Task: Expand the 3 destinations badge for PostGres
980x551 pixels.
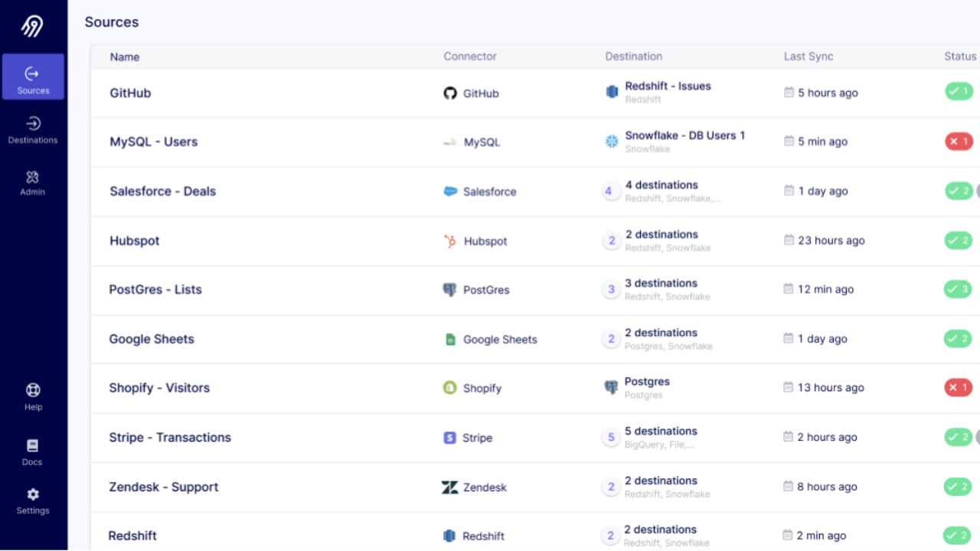Action: click(x=611, y=290)
